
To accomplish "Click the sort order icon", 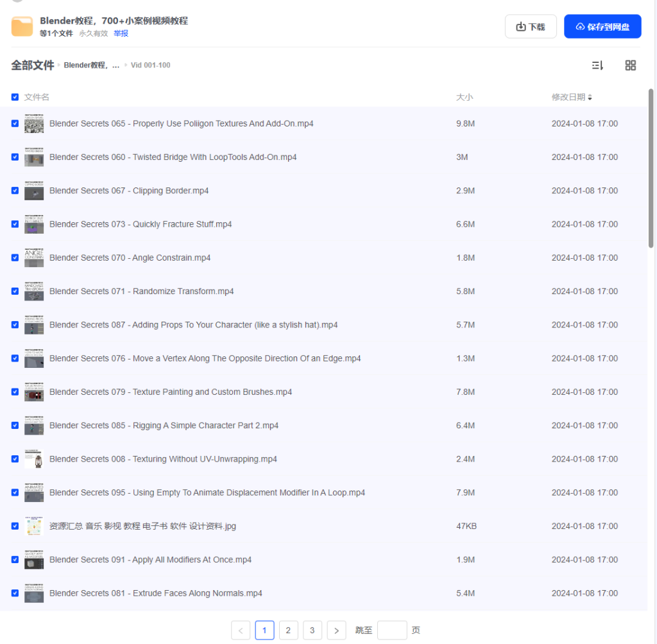I will coord(597,65).
